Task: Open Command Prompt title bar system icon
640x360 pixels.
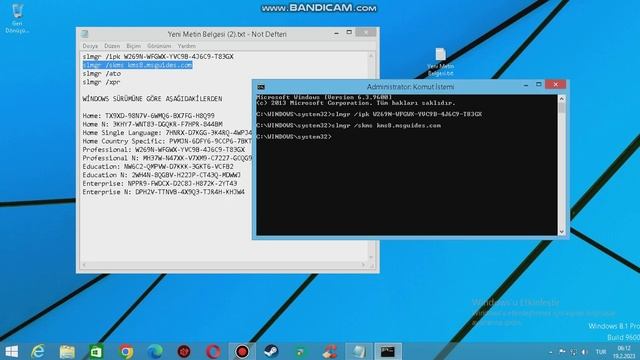Action: point(261,87)
